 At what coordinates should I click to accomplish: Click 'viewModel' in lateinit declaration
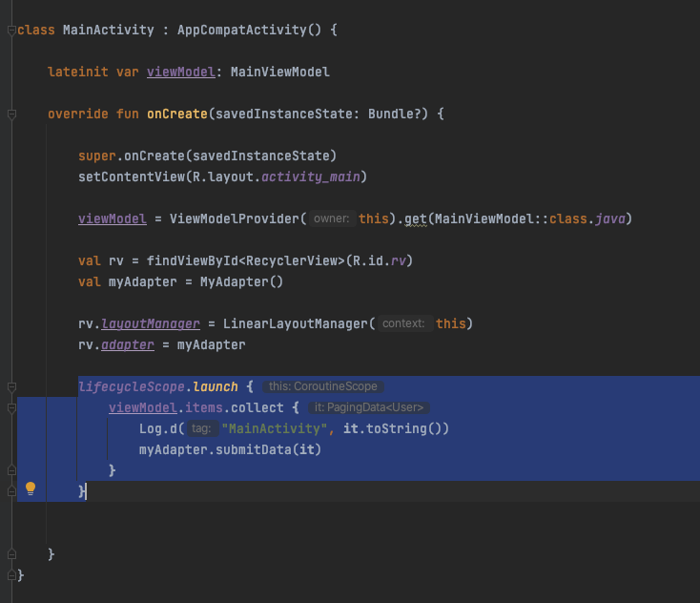(x=181, y=72)
